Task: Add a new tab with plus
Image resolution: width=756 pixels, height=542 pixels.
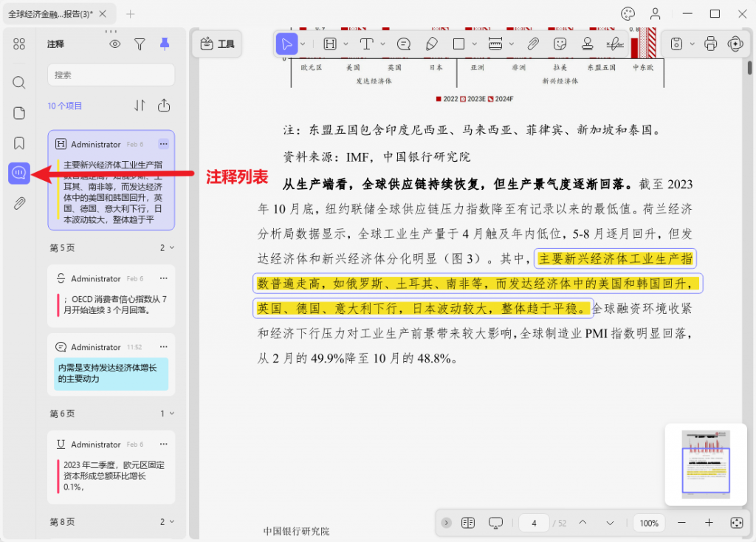Action: [130, 14]
